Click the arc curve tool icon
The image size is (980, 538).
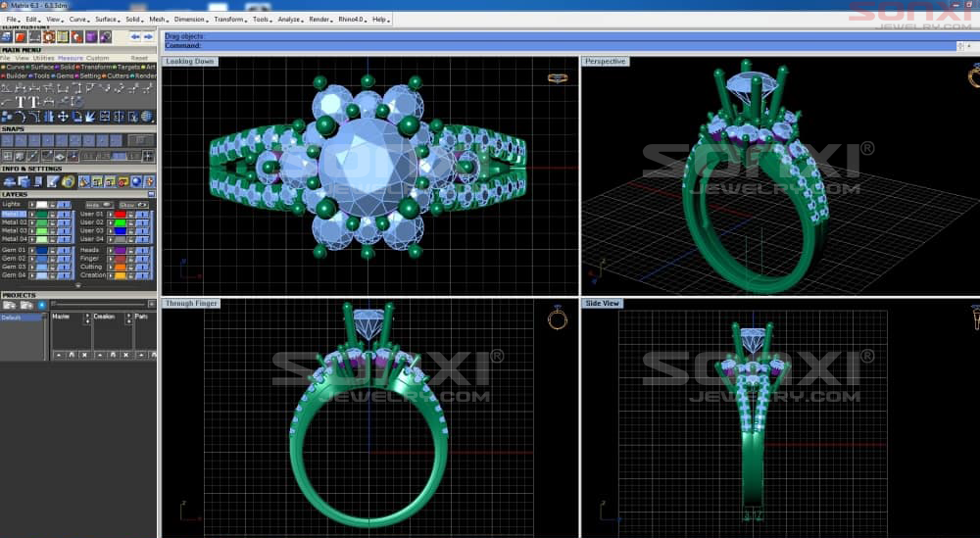(21, 117)
